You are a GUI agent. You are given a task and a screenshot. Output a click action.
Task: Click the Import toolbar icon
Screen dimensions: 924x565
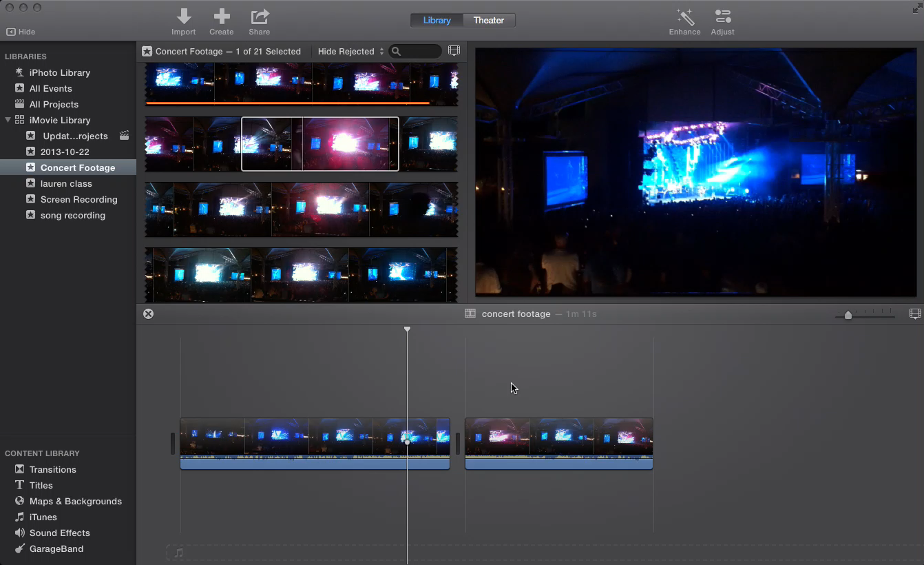(183, 21)
